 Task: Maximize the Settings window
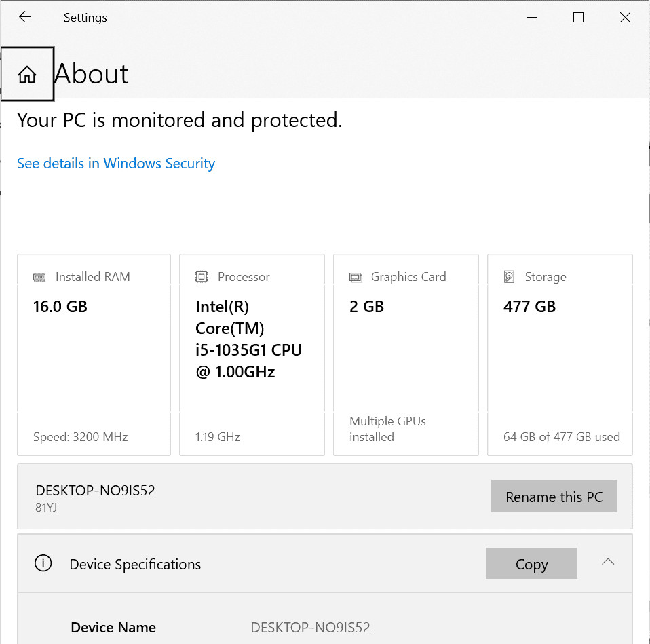(578, 18)
